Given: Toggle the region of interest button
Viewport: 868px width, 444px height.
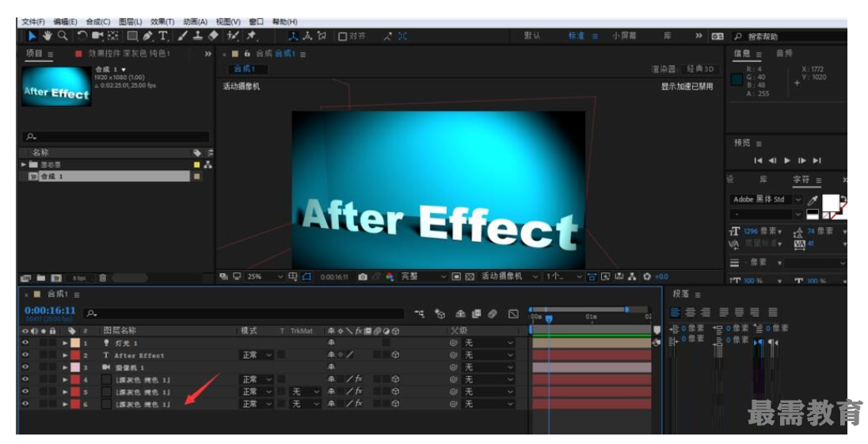Looking at the screenshot, I should (456, 276).
